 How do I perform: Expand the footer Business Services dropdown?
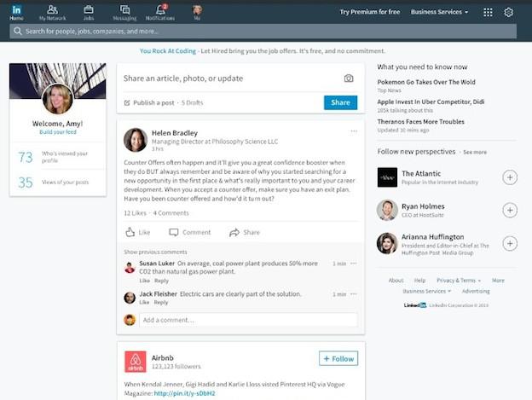click(x=427, y=291)
